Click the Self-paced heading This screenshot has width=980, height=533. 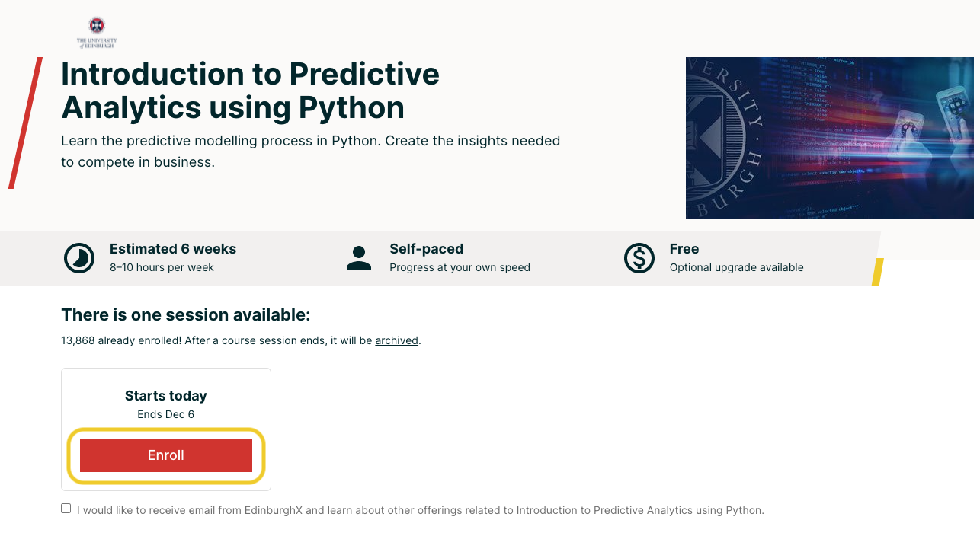pyautogui.click(x=426, y=249)
